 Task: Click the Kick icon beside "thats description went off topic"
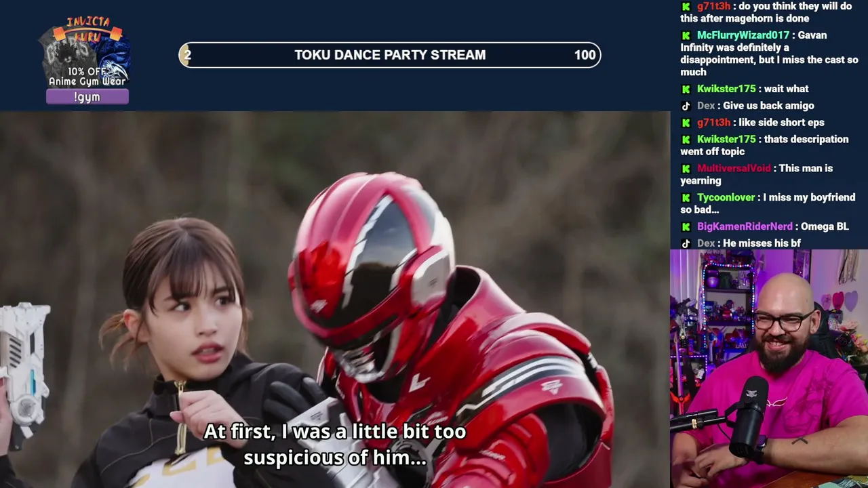(686, 140)
